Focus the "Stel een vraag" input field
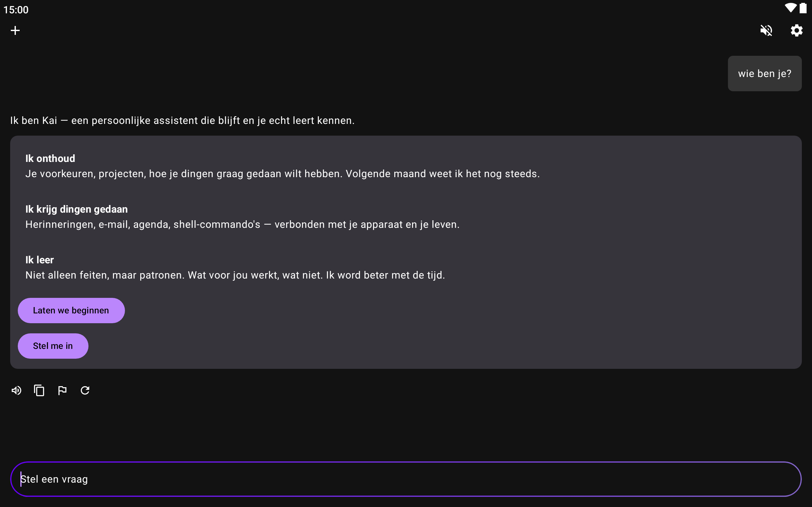The image size is (812, 507). 406,479
